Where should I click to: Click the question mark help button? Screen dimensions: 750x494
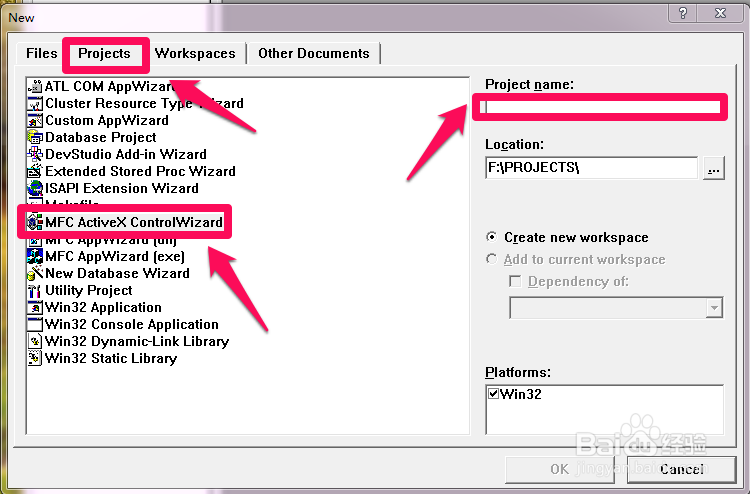coord(683,13)
